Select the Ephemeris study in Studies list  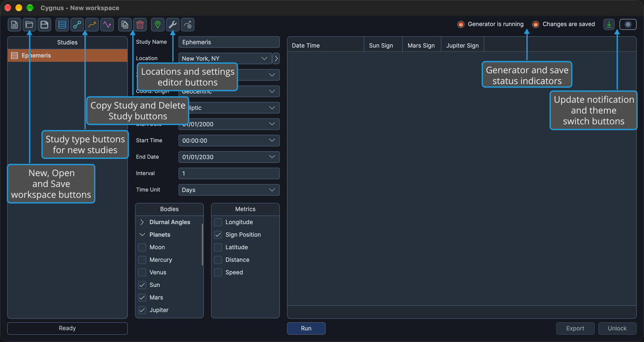(68, 56)
